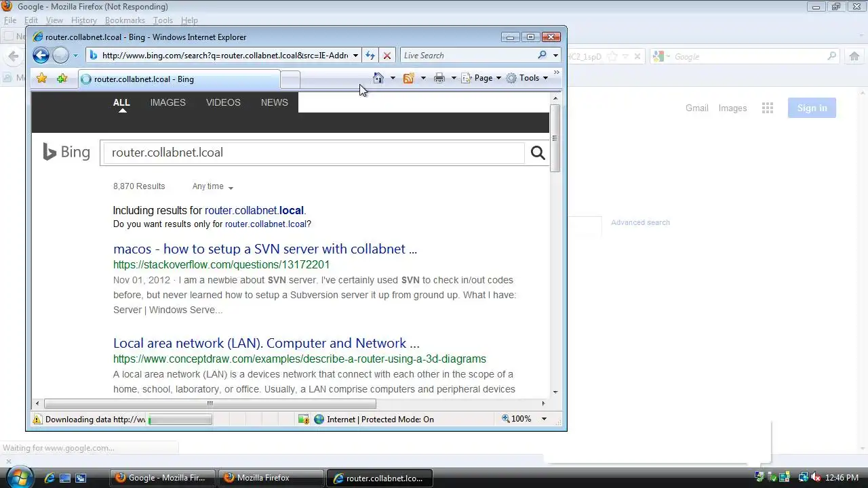Open a new blank IE tab

(290, 80)
